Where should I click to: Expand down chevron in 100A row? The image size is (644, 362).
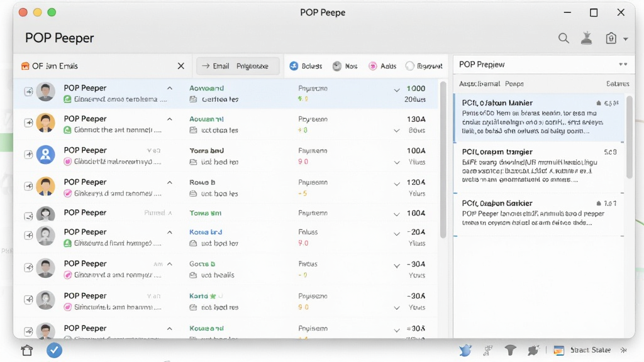[397, 163]
